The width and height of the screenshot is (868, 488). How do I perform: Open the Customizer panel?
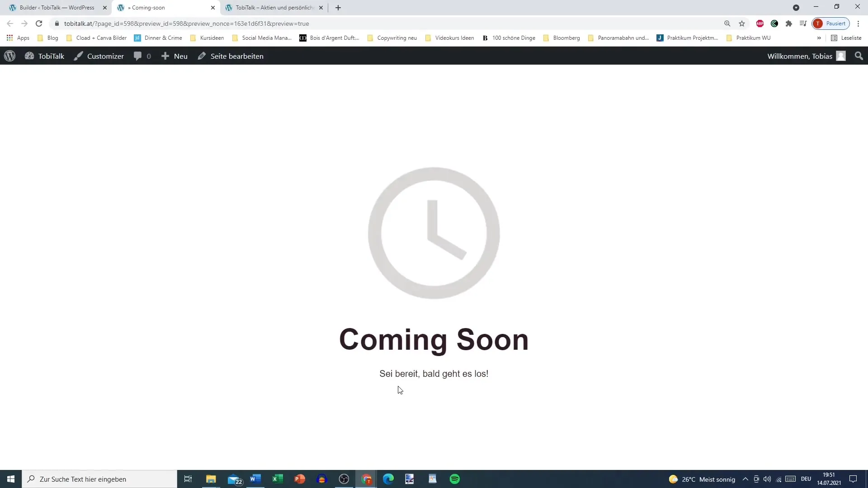click(x=99, y=56)
